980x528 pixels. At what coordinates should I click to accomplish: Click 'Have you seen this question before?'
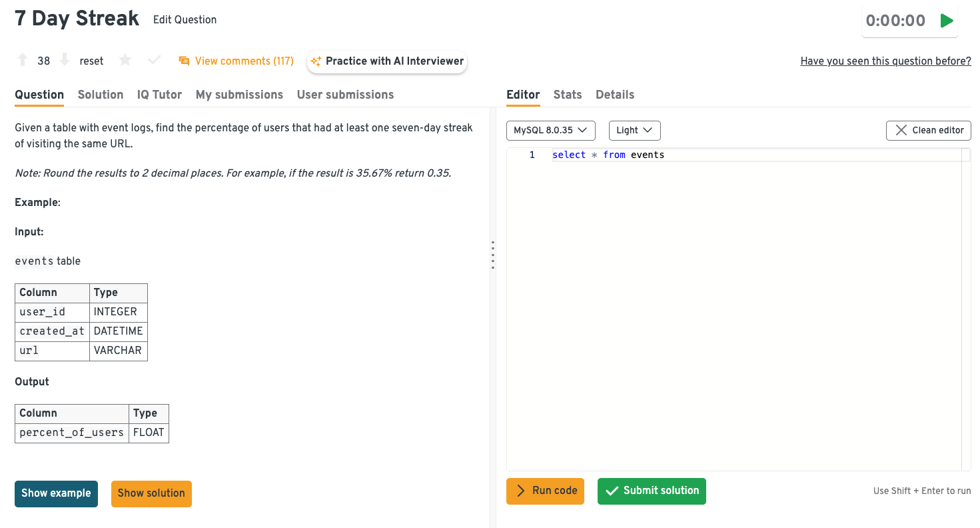[885, 61]
